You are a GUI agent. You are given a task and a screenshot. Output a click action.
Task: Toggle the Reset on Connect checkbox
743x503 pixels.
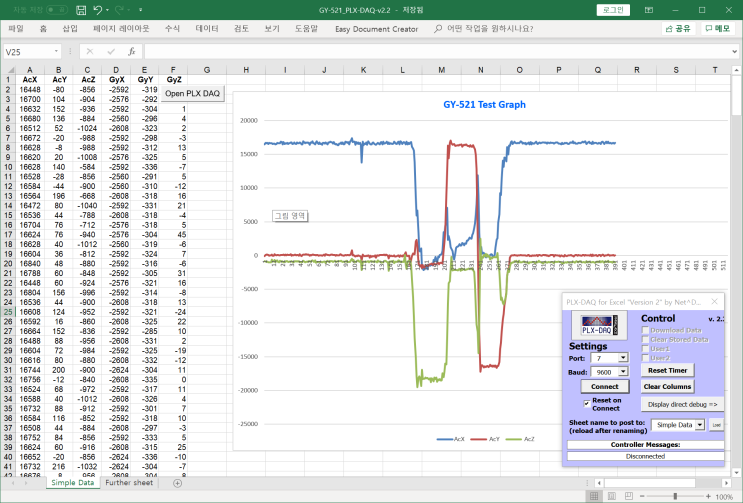click(586, 404)
